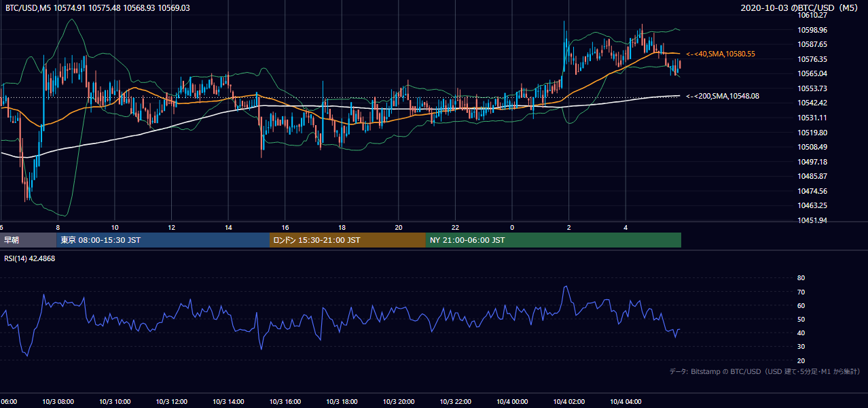This screenshot has height=408, width=868.
Task: Click the 10/3 14:00 bottom time label
Action: tap(228, 402)
